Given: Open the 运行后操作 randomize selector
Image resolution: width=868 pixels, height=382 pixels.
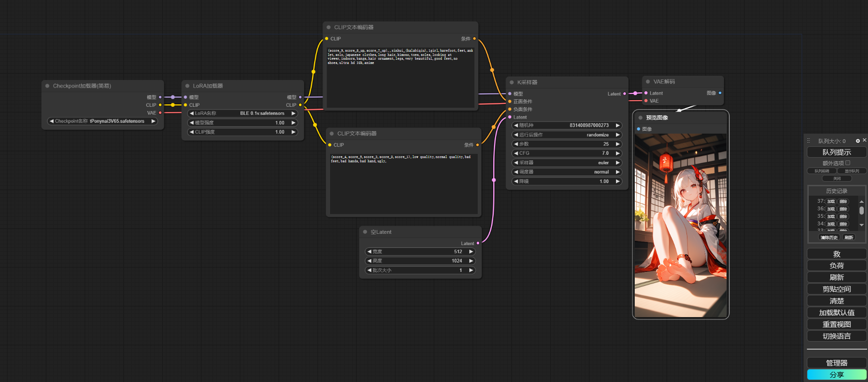Looking at the screenshot, I should point(567,135).
